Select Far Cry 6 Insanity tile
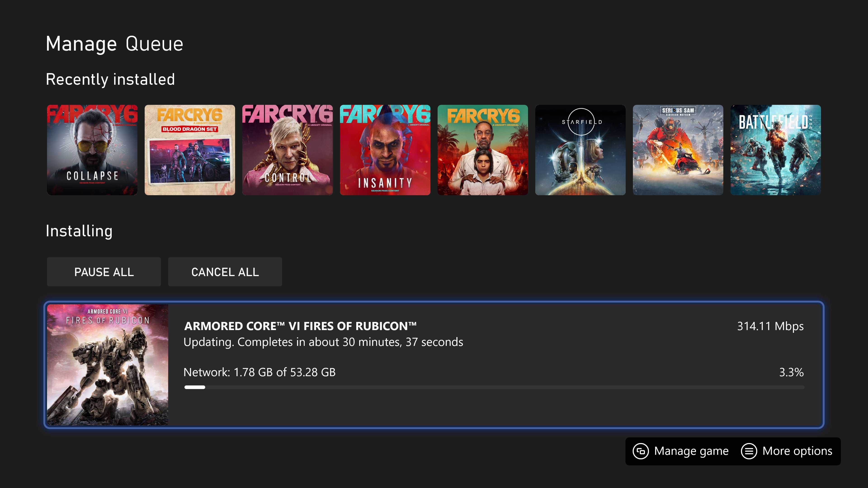Screen dimensions: 868x488 [385, 150]
